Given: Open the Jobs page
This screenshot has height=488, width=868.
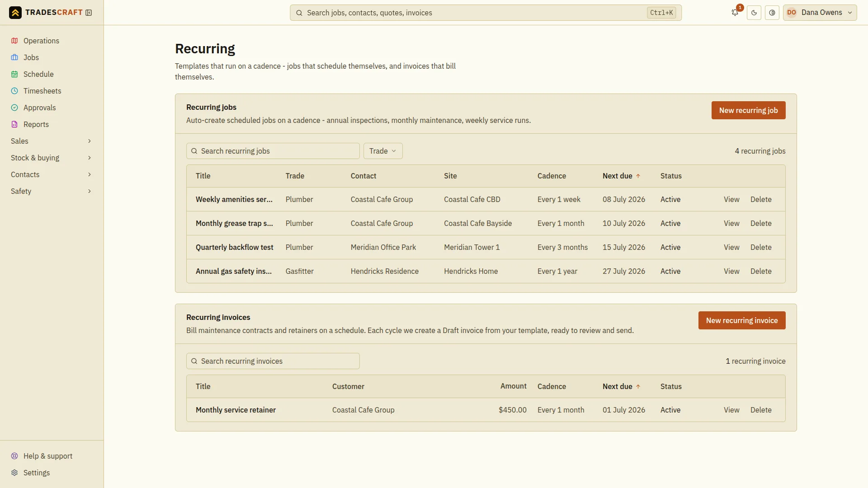Looking at the screenshot, I should pos(52,57).
